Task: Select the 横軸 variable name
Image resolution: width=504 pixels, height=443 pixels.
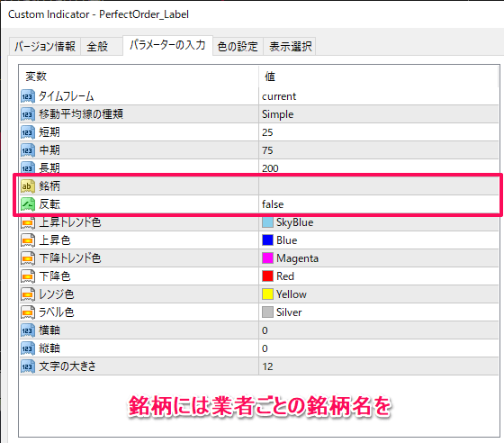Action: 49,330
